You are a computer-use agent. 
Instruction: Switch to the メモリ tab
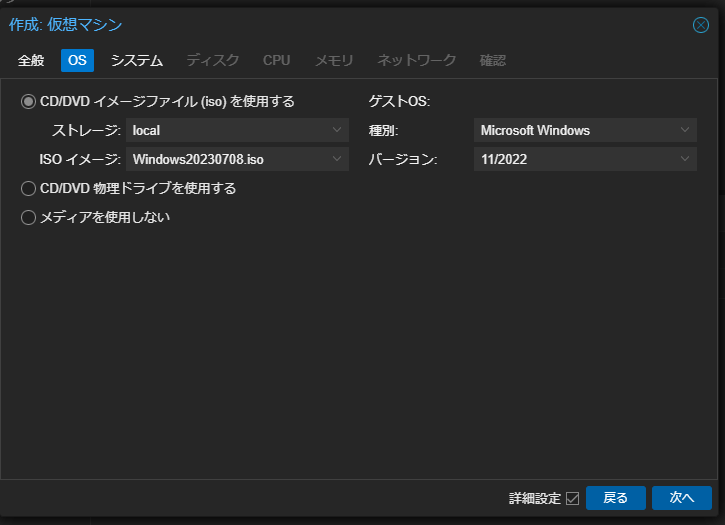[334, 61]
